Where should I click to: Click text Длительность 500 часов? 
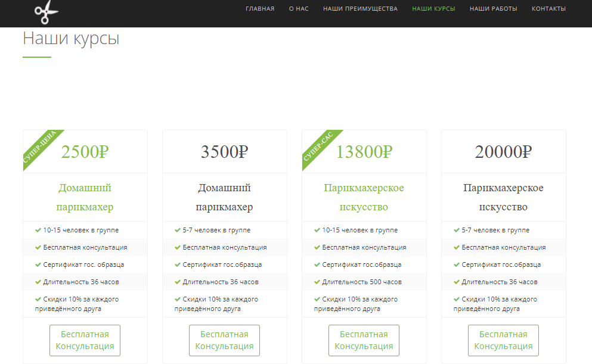(362, 282)
